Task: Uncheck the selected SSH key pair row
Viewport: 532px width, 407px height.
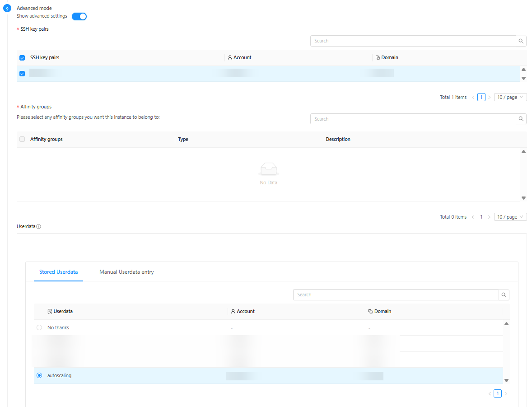Action: tap(22, 74)
